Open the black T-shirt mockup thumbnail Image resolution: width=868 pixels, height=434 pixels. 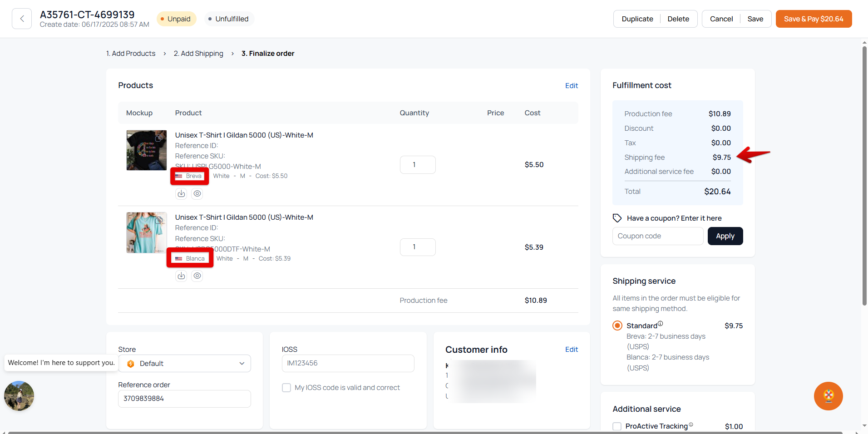point(146,150)
